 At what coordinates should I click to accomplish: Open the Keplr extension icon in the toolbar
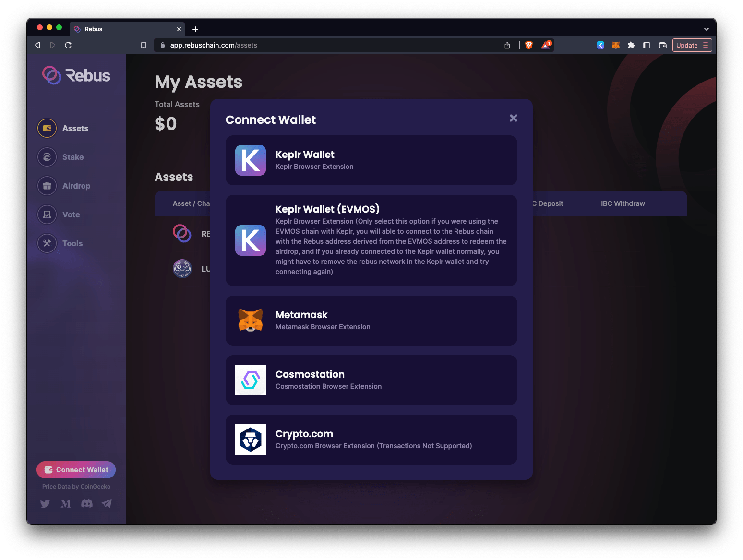(x=600, y=45)
